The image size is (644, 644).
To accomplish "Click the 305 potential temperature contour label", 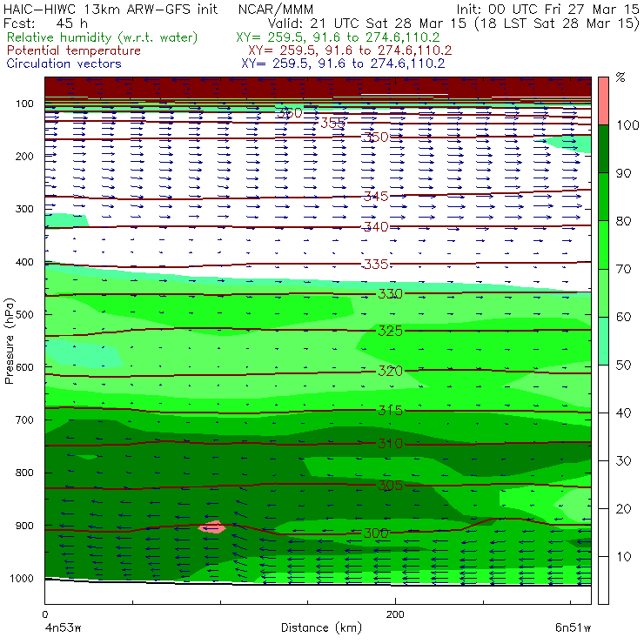I will coord(390,486).
